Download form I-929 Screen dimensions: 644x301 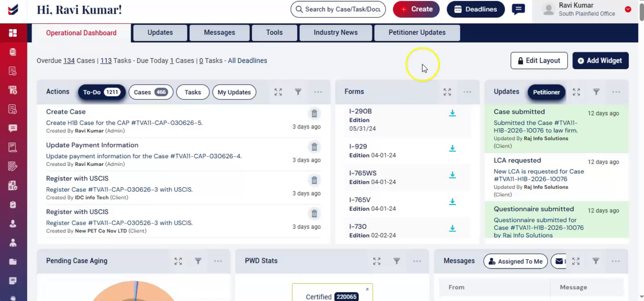tap(452, 148)
